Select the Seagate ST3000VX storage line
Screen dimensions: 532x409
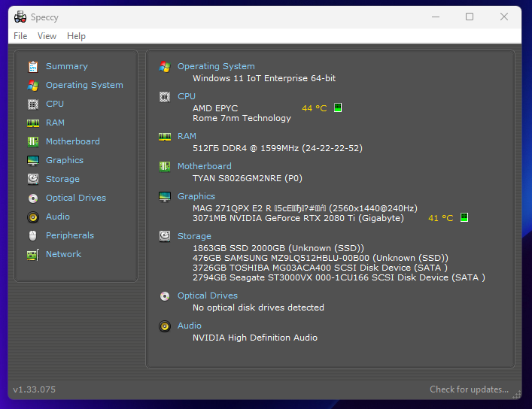tap(339, 277)
